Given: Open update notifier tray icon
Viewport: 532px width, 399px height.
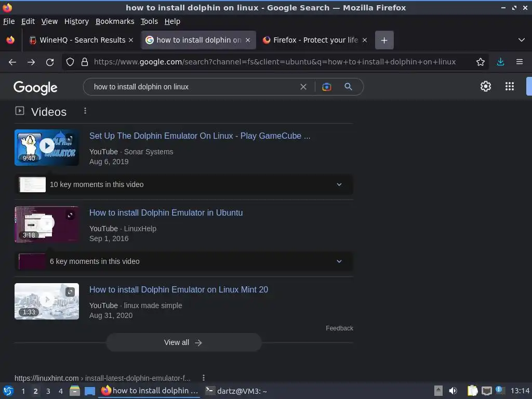Looking at the screenshot, I should (500, 390).
